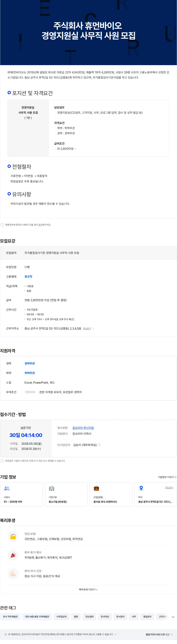Click the 관련 자격증 보유자, 유관업무 경력자 text
The image size is (177, 644).
pos(60,392)
